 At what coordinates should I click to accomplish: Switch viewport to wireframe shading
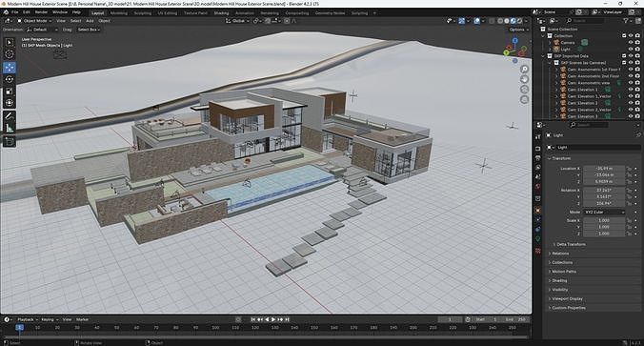tap(500, 21)
